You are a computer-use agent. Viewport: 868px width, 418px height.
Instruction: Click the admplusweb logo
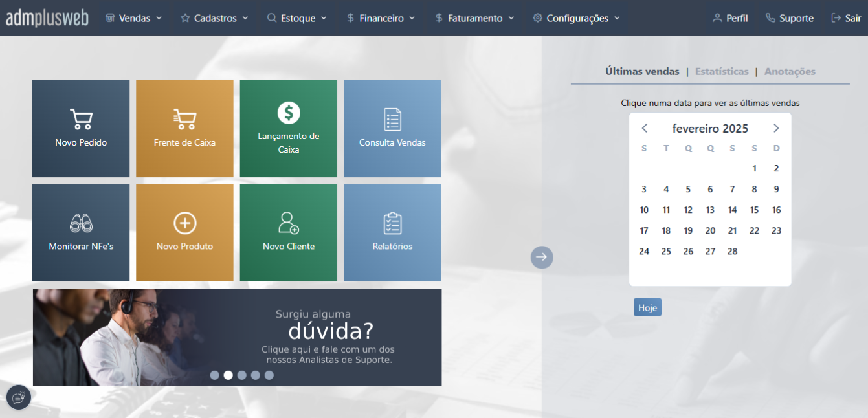[x=47, y=18]
